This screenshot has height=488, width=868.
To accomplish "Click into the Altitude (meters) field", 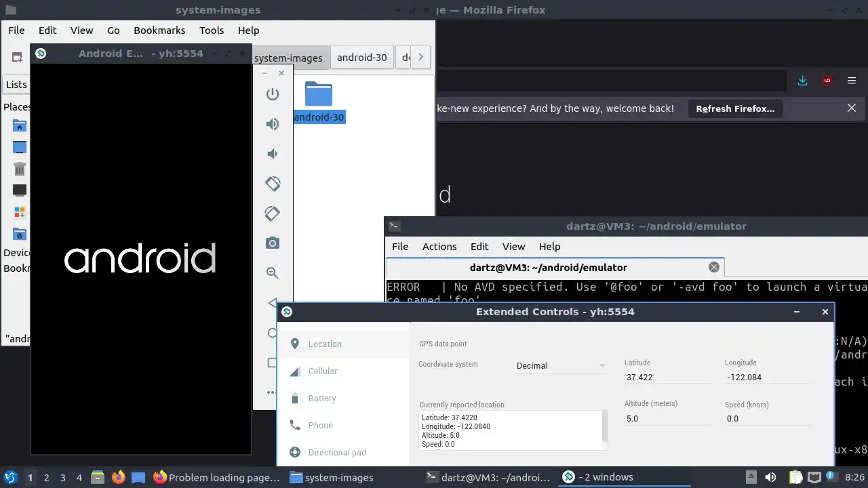I will coord(667,418).
